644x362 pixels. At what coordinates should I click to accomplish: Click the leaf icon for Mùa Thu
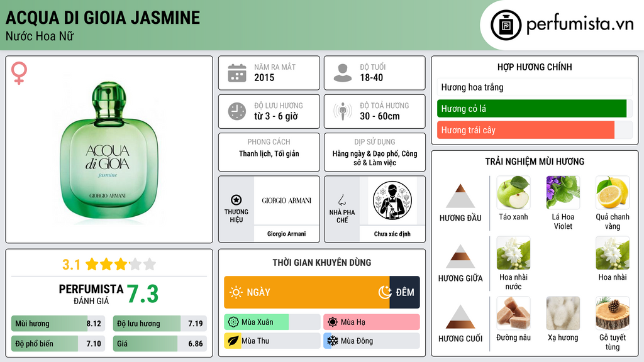pyautogui.click(x=233, y=341)
